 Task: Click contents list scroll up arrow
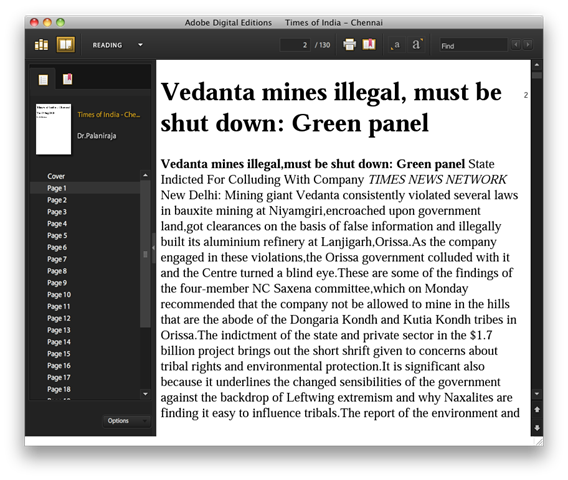(x=145, y=175)
